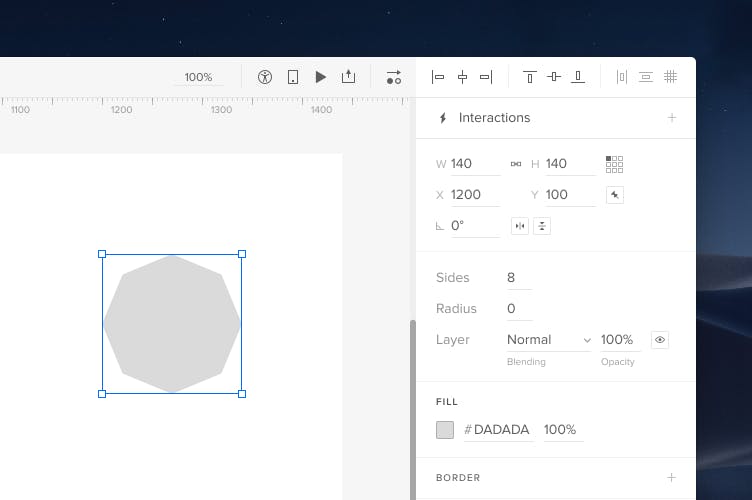752x500 pixels.
Task: Open the accessibility check icon
Action: (x=265, y=77)
